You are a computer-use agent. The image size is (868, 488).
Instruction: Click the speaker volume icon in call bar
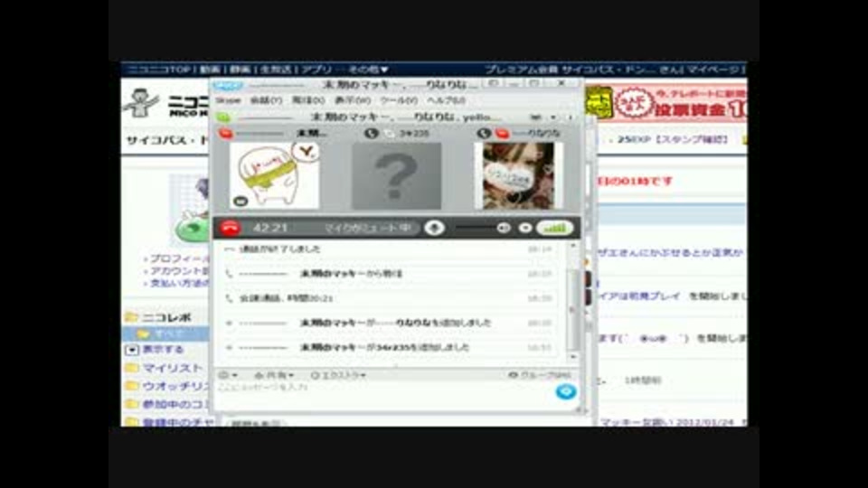(x=504, y=228)
